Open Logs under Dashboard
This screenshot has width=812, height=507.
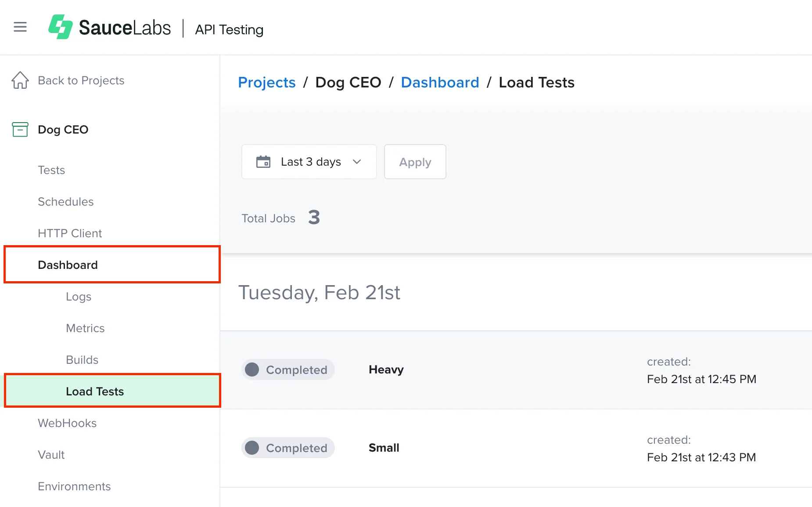click(x=79, y=297)
